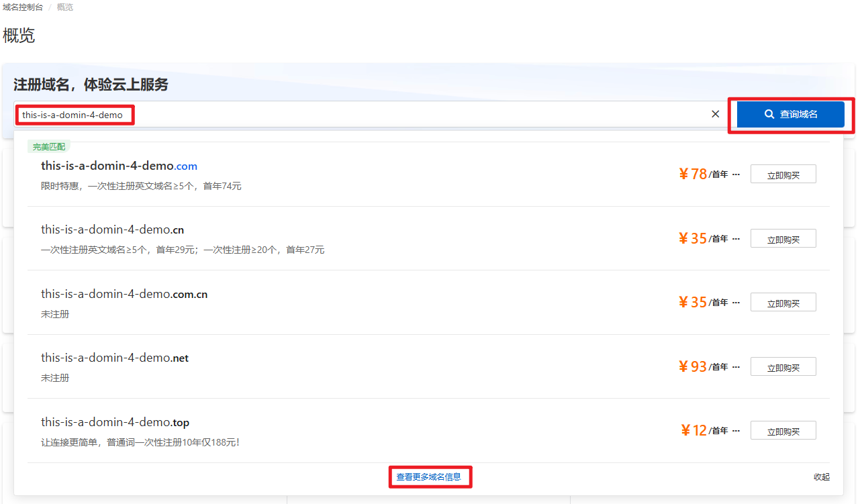This screenshot has height=504, width=860.
Task: Buy the .net domain with 立即购买
Action: click(x=783, y=367)
